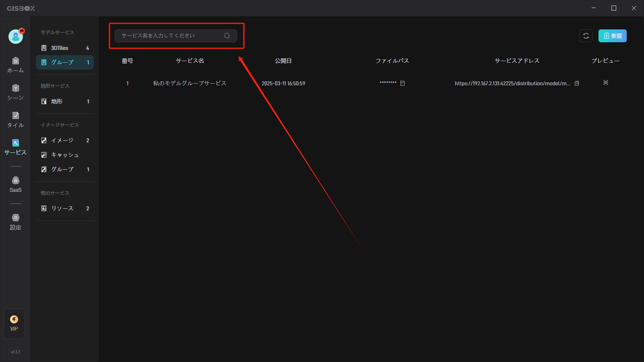Select グループ under イメージサービス
This screenshot has width=644, height=362.
point(65,169)
